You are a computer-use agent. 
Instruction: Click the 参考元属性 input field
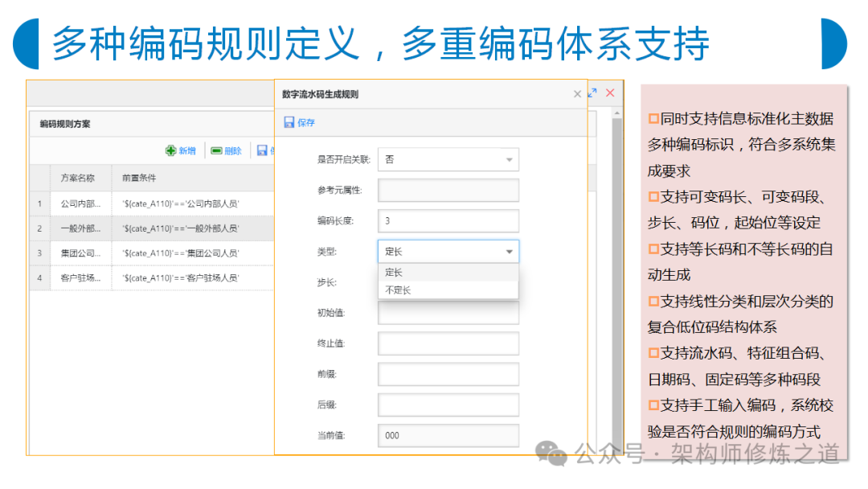coord(448,190)
